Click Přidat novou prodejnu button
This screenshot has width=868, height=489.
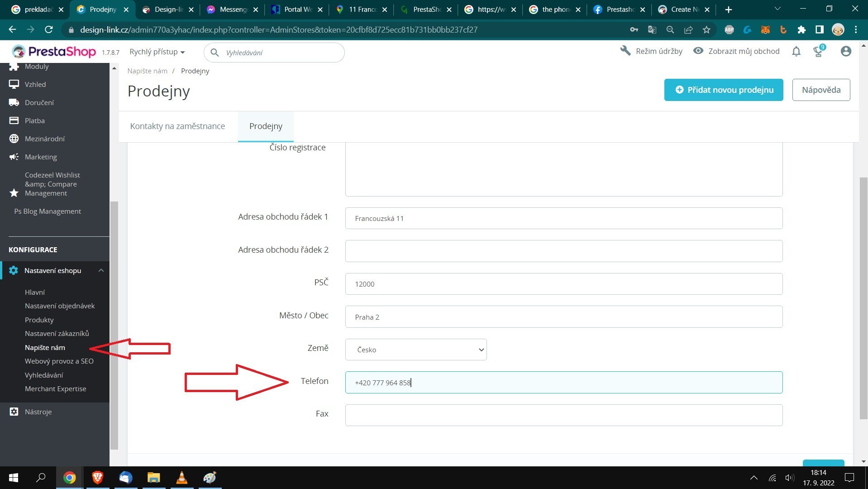tap(724, 90)
